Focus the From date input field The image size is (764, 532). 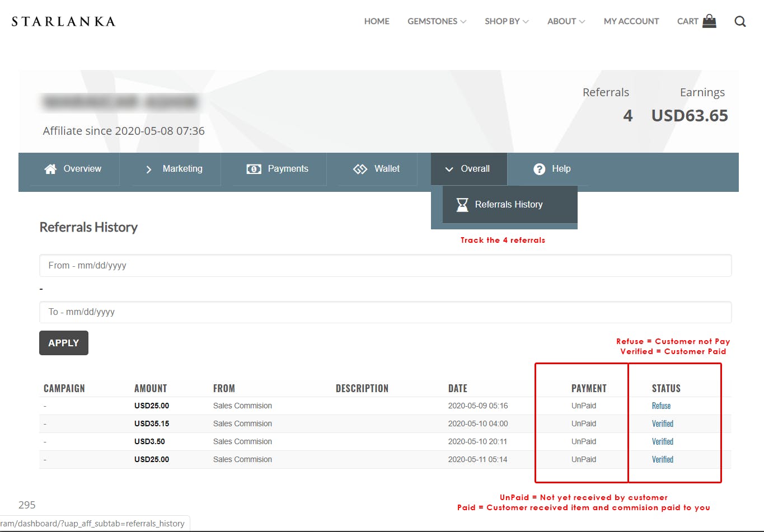[x=386, y=266]
